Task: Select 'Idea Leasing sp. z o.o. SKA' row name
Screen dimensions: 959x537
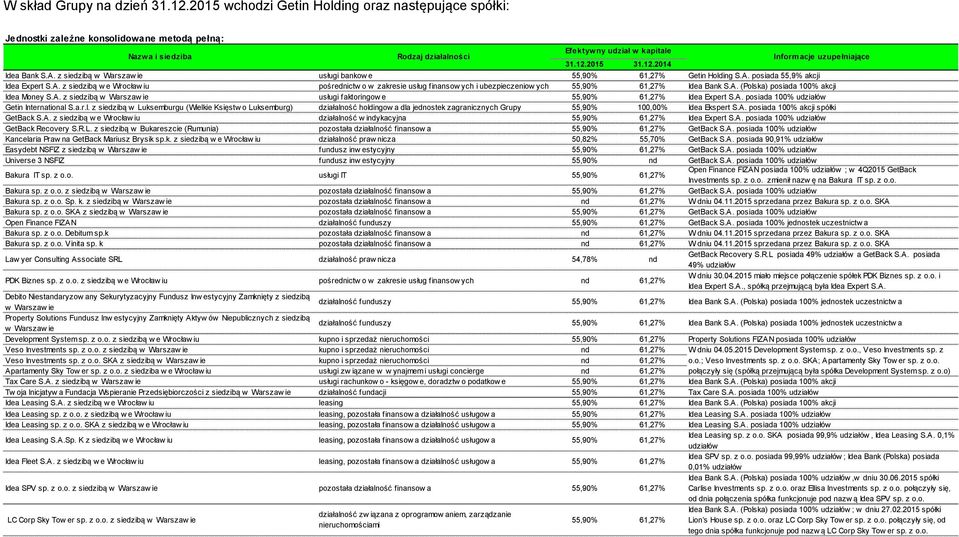Action: (97, 424)
